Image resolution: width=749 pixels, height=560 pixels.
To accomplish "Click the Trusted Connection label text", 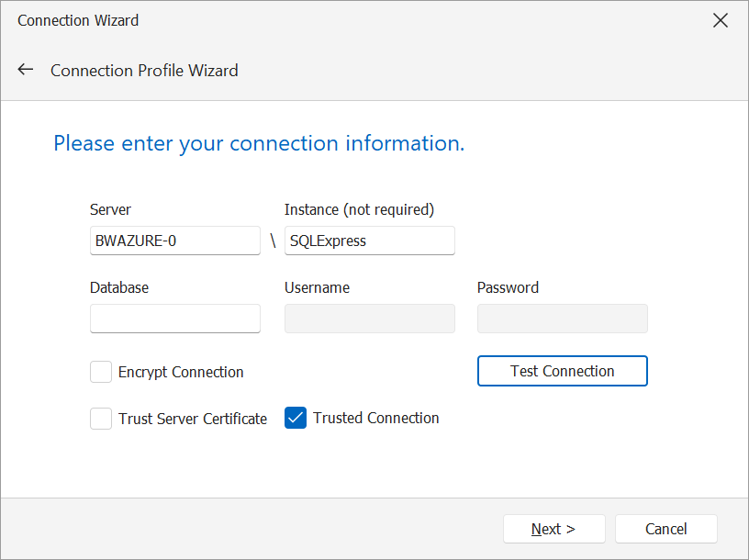I will coord(375,418).
